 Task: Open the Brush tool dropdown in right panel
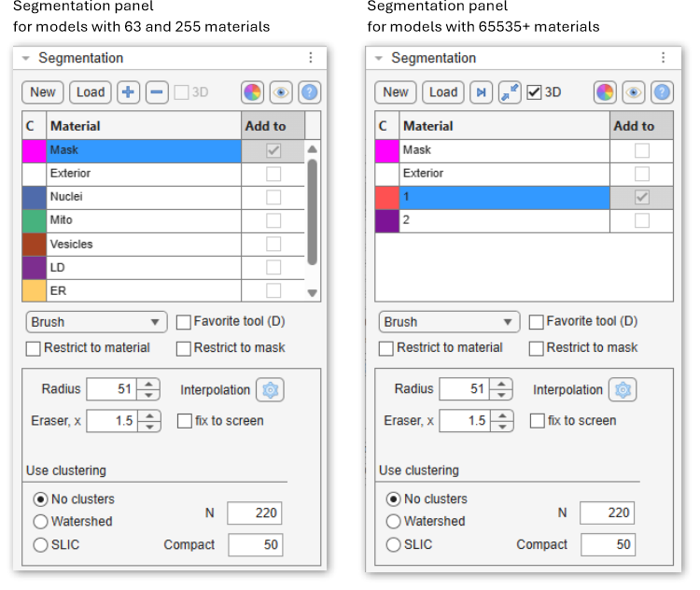(x=449, y=322)
